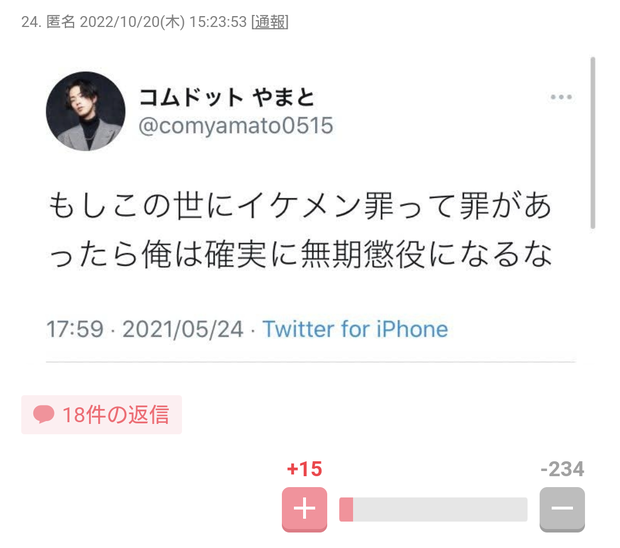Click the post timestamp 2022/10/20 15:23:53
The height and width of the screenshot is (548, 620).
[x=163, y=22]
